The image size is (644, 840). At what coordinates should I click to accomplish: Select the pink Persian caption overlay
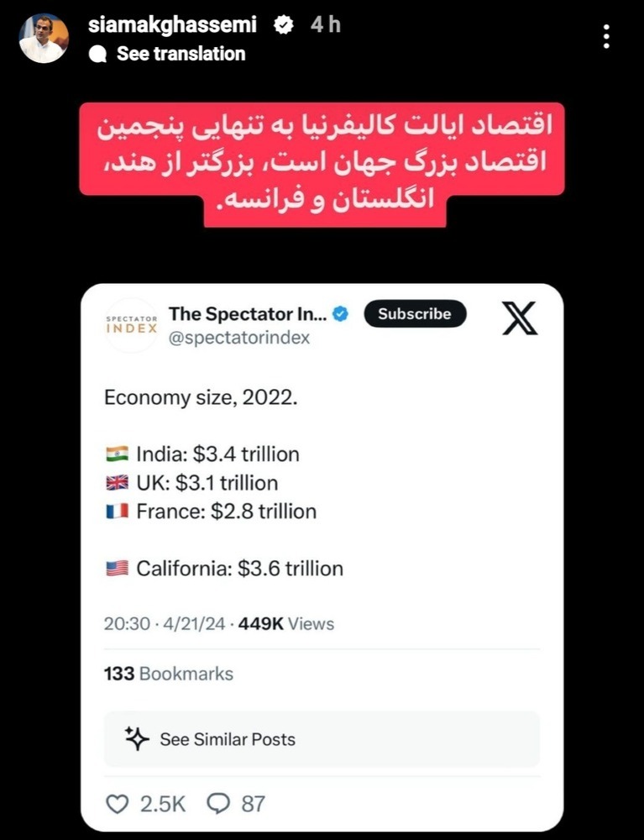(x=322, y=164)
